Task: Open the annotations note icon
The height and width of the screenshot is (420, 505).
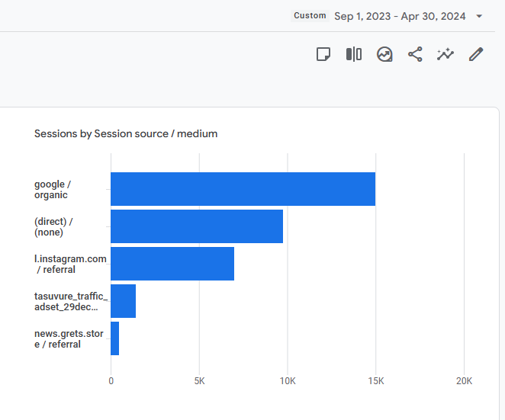Action: pyautogui.click(x=323, y=54)
